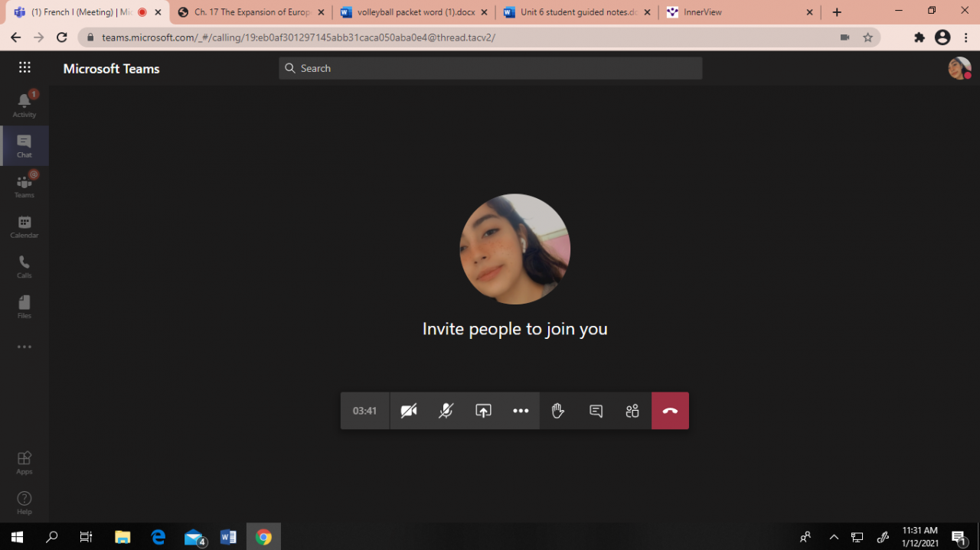Open File Explorer from the taskbar

122,537
